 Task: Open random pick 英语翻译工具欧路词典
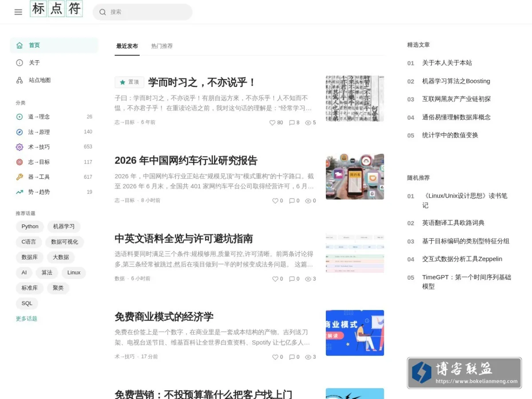pyautogui.click(x=454, y=223)
